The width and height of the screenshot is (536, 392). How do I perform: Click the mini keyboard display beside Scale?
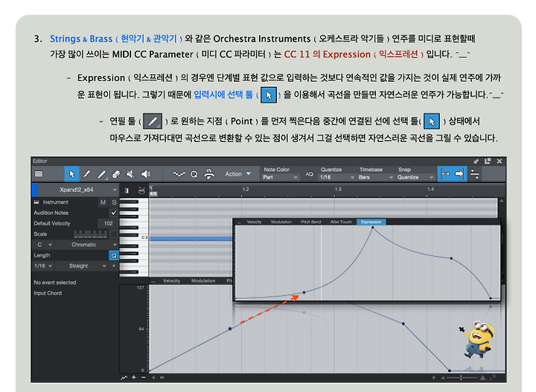[x=91, y=234]
